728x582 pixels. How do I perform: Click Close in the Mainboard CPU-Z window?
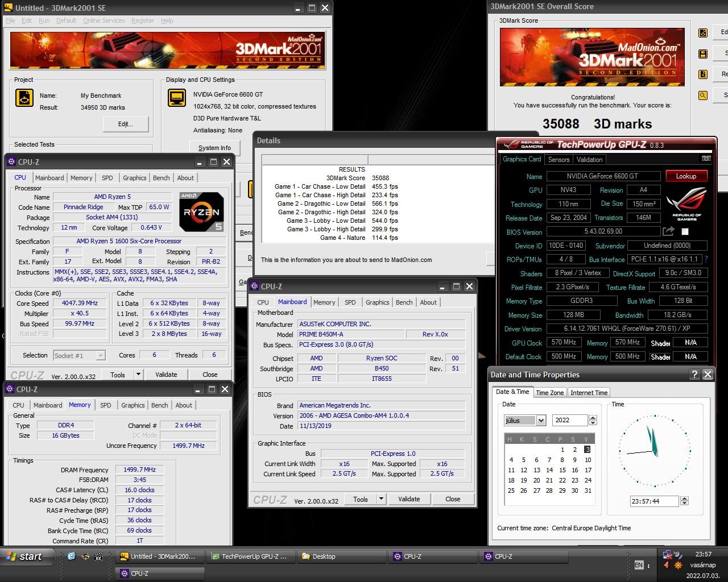click(453, 499)
